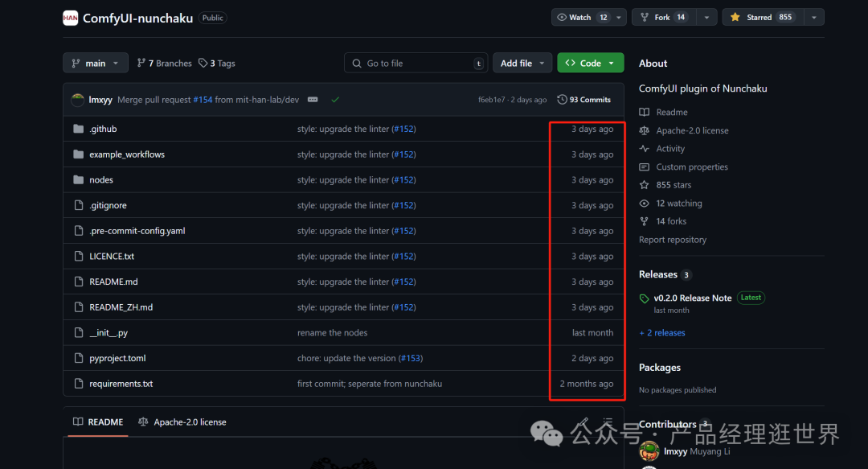Click the Latest release badge
Screen dimensions: 868x469
coord(751,298)
